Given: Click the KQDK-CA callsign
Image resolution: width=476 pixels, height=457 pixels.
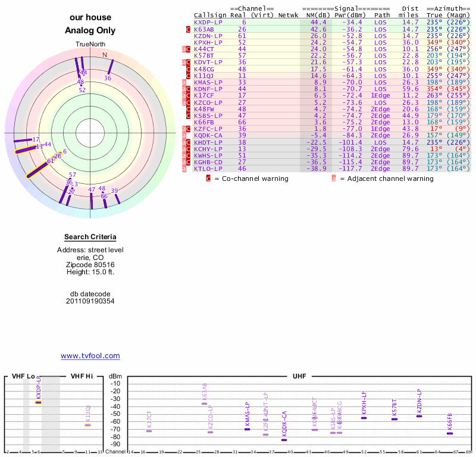Looking at the screenshot, I should coord(208,136).
